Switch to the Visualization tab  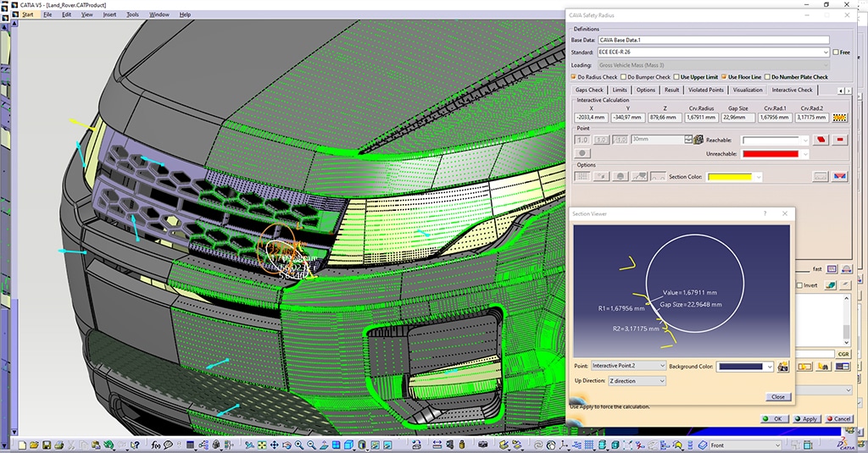pyautogui.click(x=748, y=90)
